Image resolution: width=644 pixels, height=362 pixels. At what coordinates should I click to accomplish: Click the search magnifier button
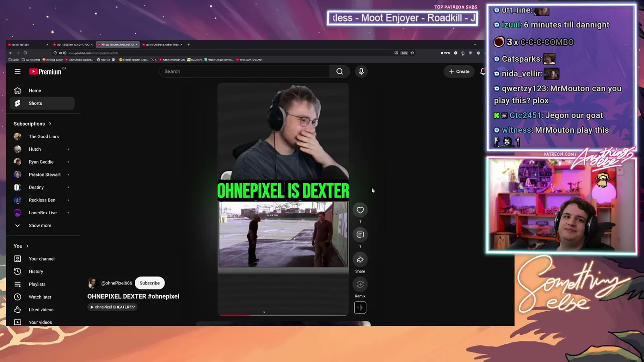(x=340, y=71)
